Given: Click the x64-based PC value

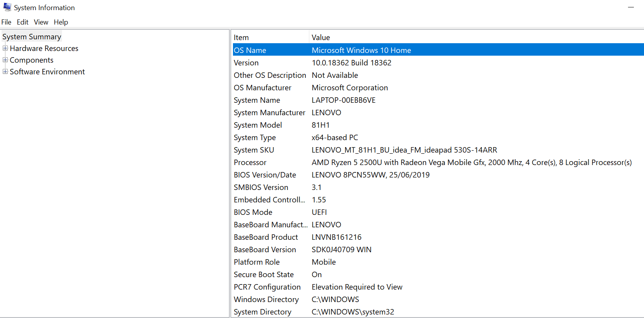Looking at the screenshot, I should pos(335,137).
